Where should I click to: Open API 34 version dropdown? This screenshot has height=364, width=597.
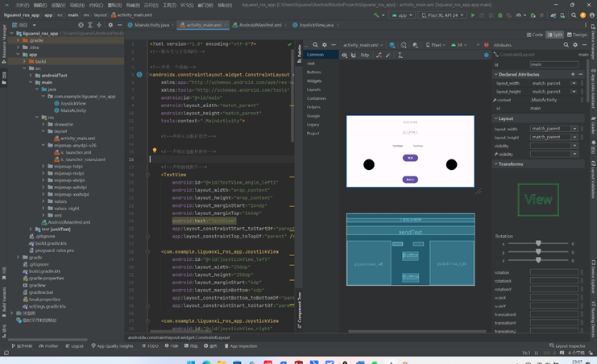coord(459,45)
